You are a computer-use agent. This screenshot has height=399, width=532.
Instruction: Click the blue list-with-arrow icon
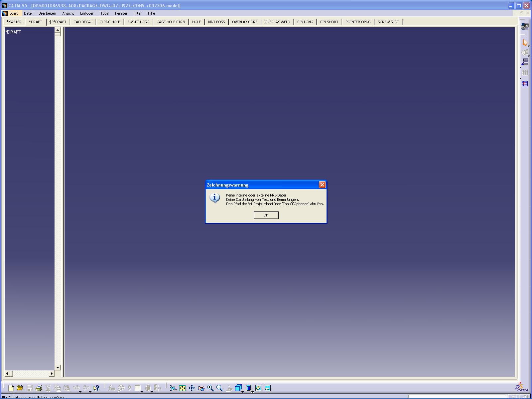[525, 62]
